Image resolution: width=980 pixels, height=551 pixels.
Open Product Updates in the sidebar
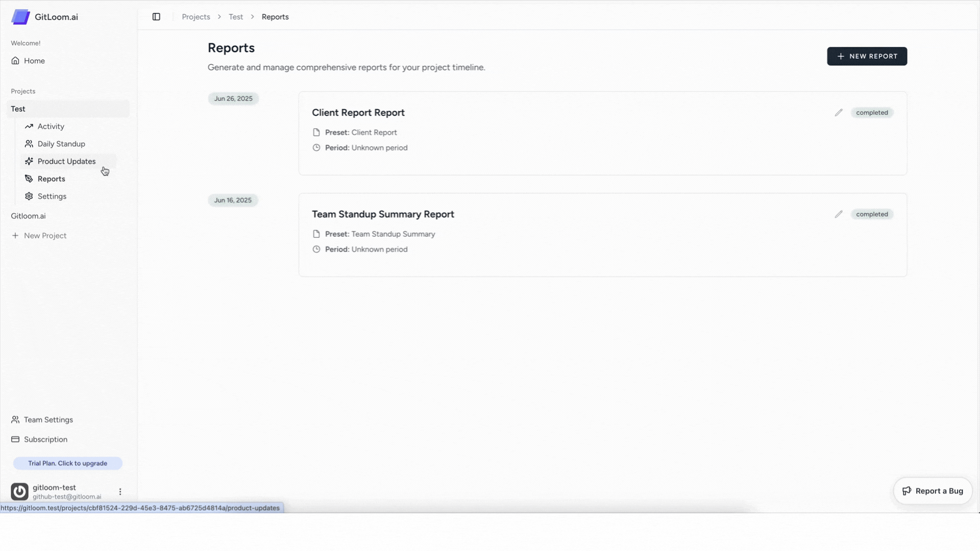(66, 161)
